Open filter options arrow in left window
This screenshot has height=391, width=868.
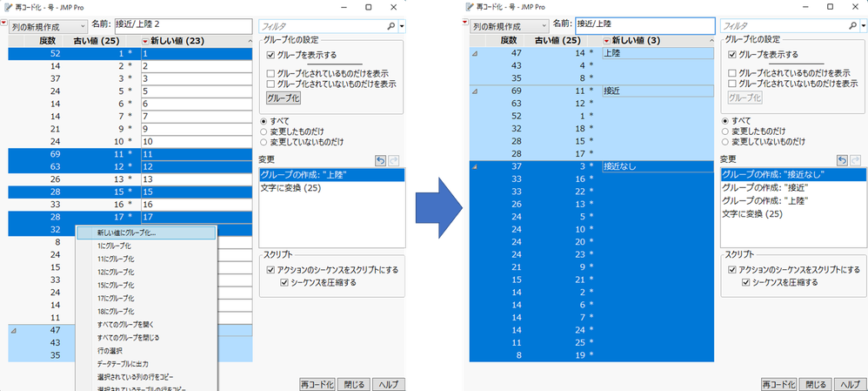[x=402, y=26]
